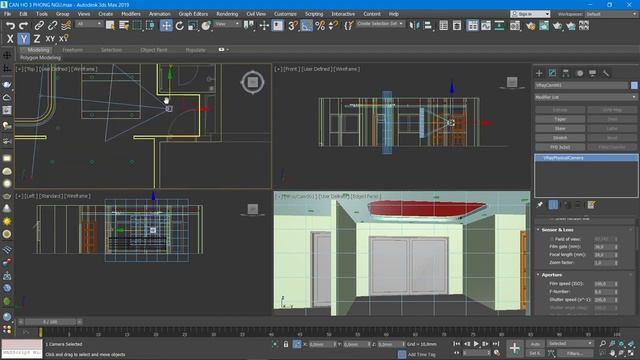Open the Modify panel tab icon
The height and width of the screenshot is (360, 640).
pyautogui.click(x=552, y=73)
